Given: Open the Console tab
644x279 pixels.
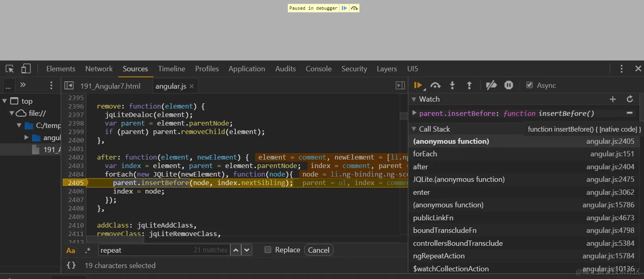Looking at the screenshot, I should [318, 69].
